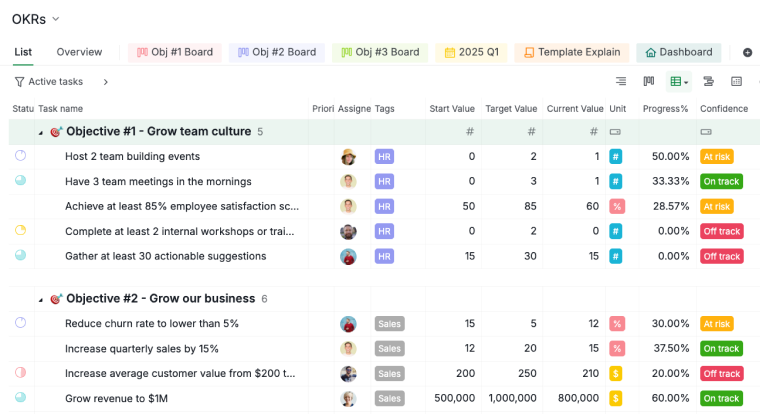Click assignee avatar for Reduce churn rate
Image resolution: width=760 pixels, height=414 pixels.
[348, 324]
